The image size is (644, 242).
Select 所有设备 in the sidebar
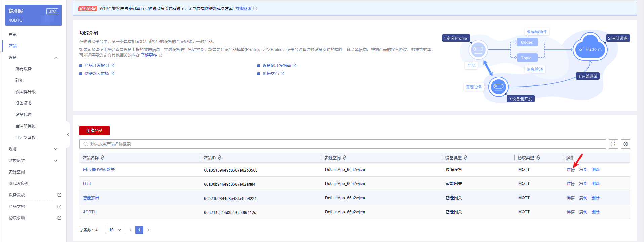pyautogui.click(x=24, y=69)
